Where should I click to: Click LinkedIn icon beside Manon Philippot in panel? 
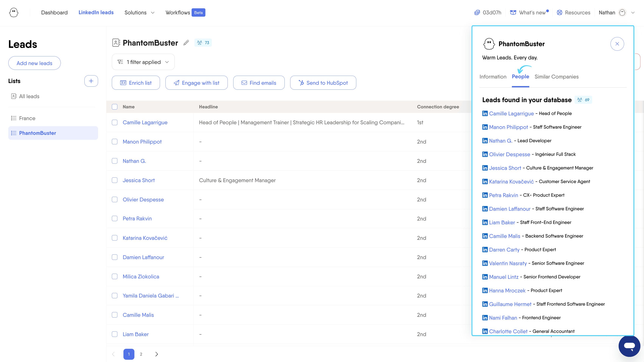tap(485, 127)
